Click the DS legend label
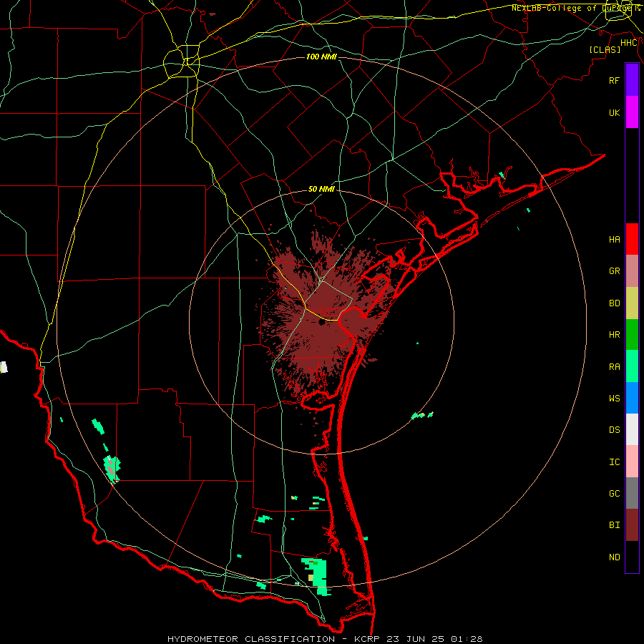The width and height of the screenshot is (644, 644). pos(614,429)
